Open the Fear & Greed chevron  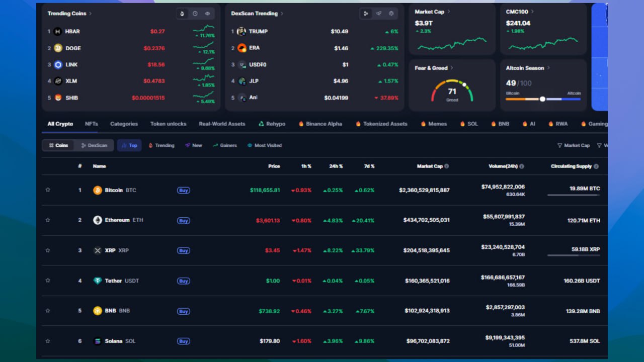[452, 68]
